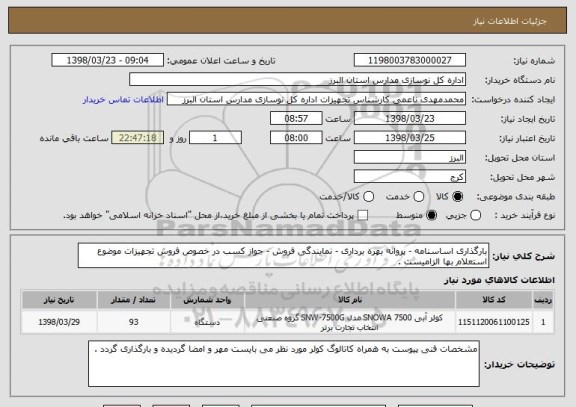Open the اطلاعات تماس خریدار link
The image size is (576, 407).
click(123, 100)
